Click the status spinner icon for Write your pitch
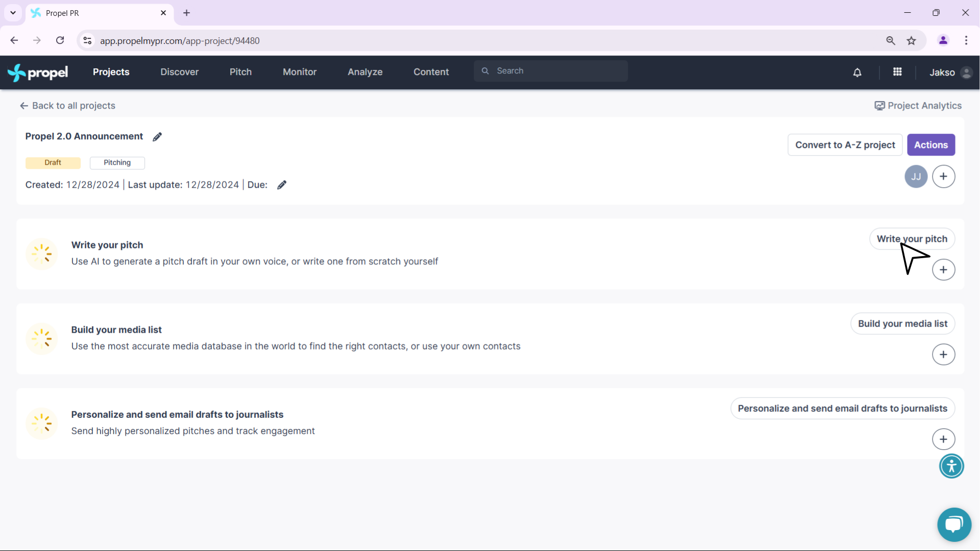Viewport: 980px width, 551px height. pos(41,254)
